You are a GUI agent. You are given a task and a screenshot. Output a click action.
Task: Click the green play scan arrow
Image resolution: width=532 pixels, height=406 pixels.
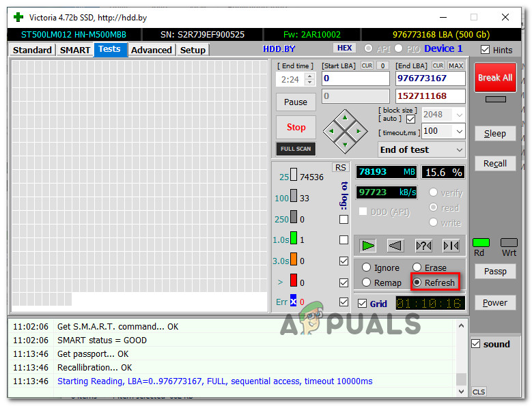click(368, 245)
